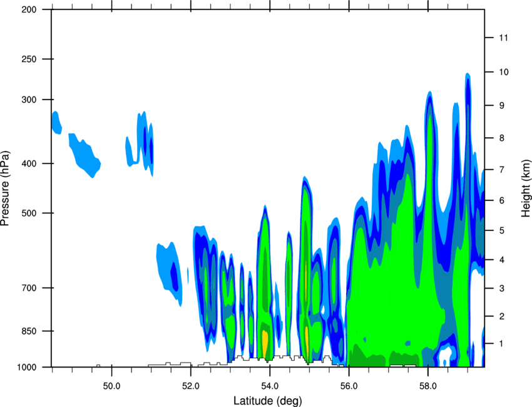
Task: Pick the 10 km height label
Action: [x=503, y=72]
